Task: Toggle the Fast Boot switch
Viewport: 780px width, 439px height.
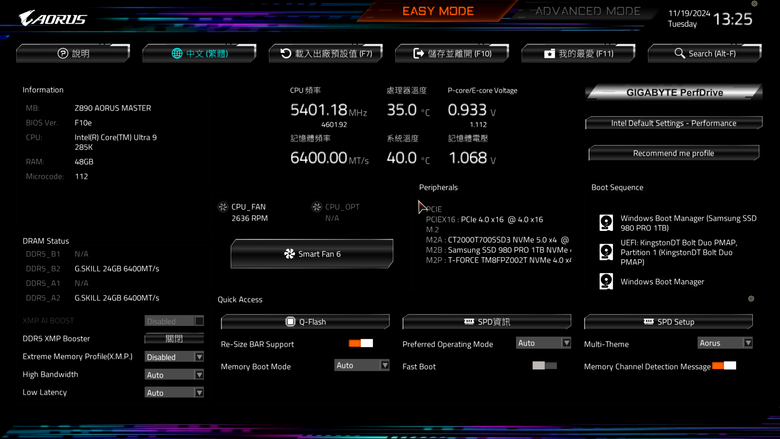Action: (x=544, y=365)
